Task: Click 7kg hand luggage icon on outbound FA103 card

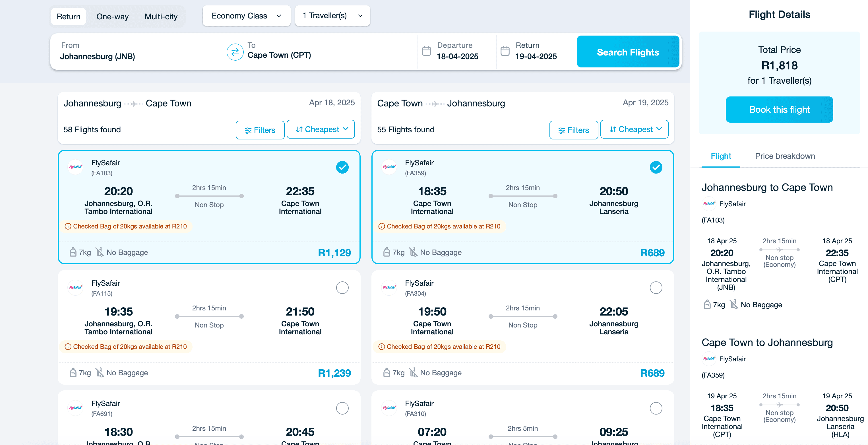Action: 73,252
